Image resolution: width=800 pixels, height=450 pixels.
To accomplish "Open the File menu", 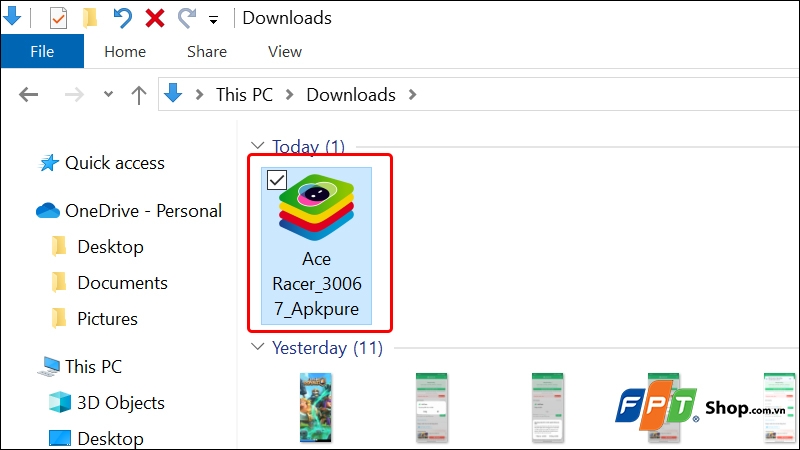I will coord(42,52).
